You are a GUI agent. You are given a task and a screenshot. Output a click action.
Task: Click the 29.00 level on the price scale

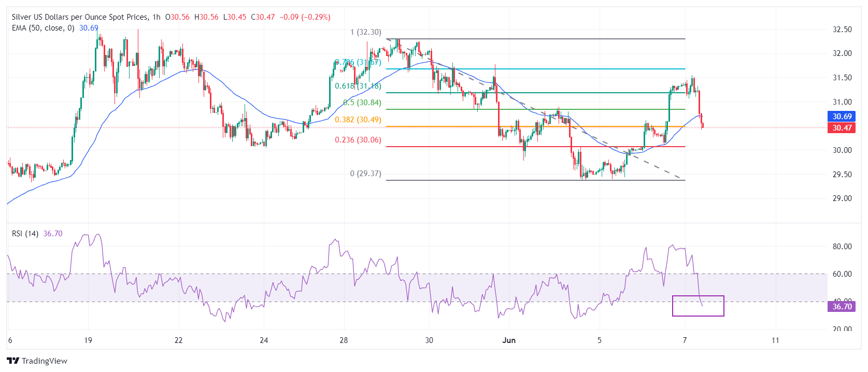click(842, 198)
